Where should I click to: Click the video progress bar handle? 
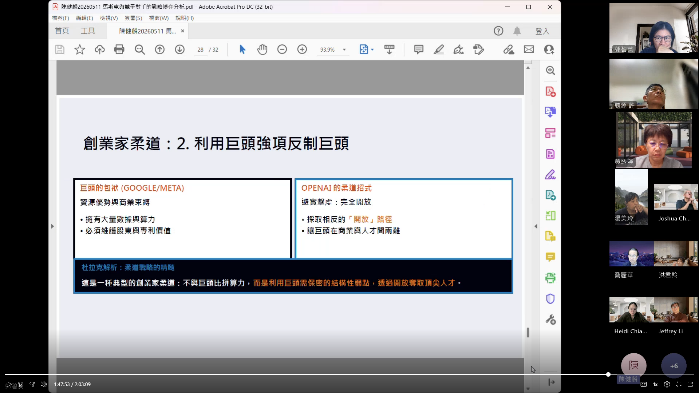coord(608,375)
